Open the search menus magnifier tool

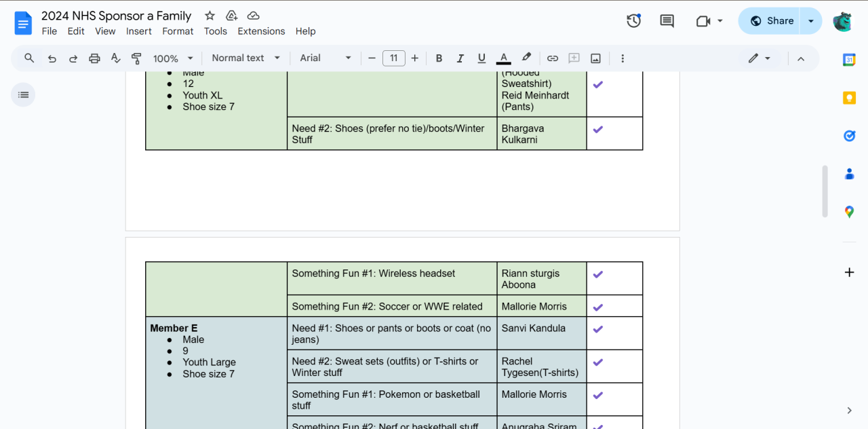coord(29,58)
